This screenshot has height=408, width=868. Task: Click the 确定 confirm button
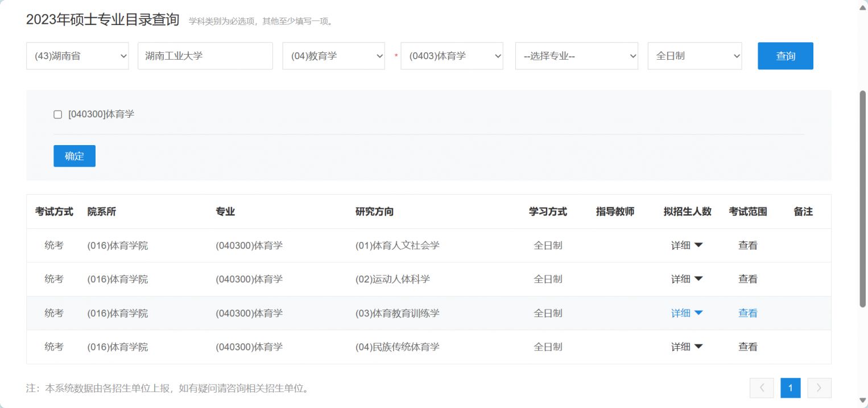point(75,156)
